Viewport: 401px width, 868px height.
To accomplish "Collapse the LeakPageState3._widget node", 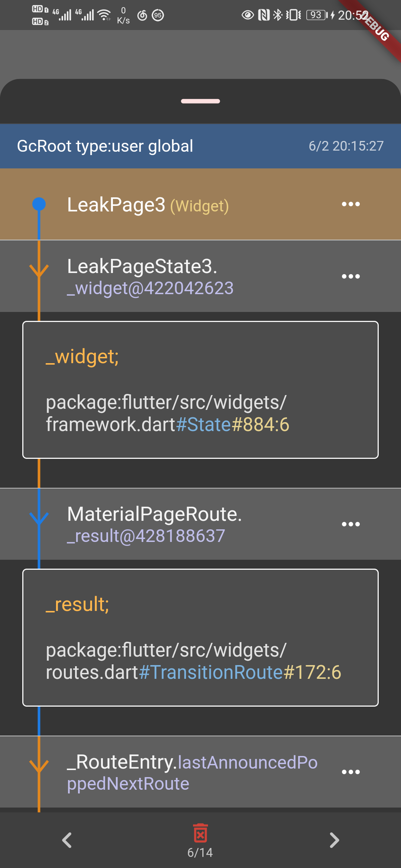I will click(39, 271).
